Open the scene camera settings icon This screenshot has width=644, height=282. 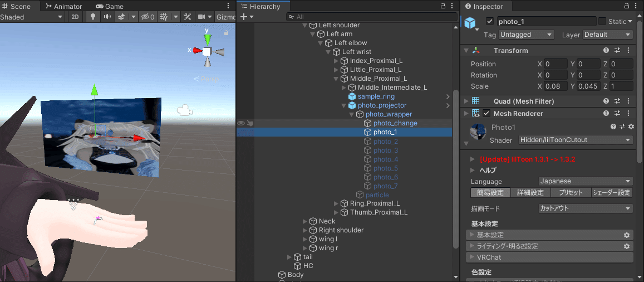pyautogui.click(x=201, y=17)
